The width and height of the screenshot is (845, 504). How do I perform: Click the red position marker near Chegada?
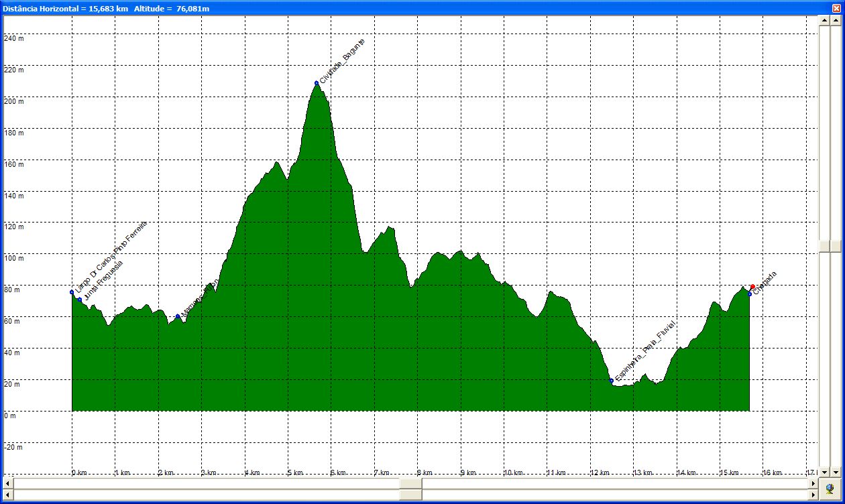[752, 287]
